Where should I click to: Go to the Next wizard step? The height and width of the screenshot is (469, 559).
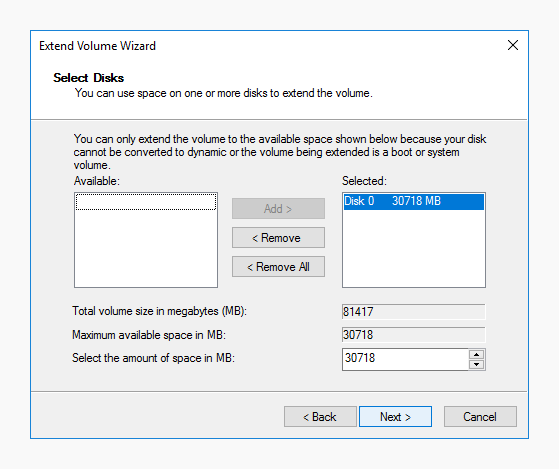395,416
